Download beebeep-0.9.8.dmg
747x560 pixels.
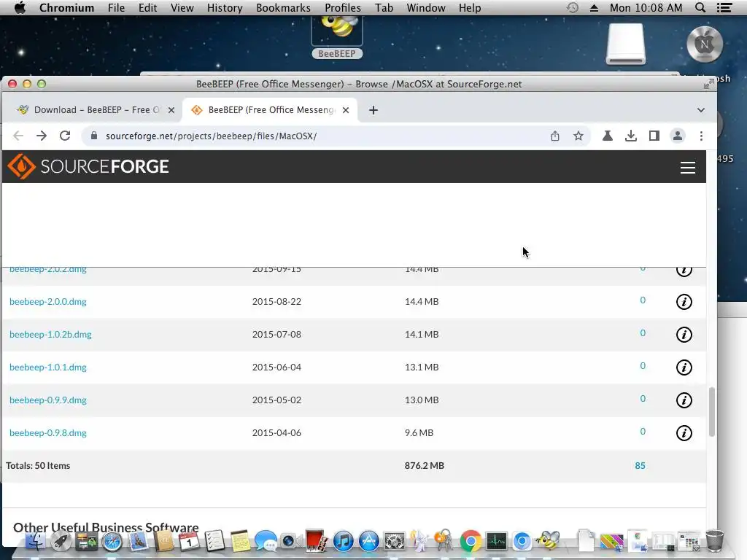point(47,433)
